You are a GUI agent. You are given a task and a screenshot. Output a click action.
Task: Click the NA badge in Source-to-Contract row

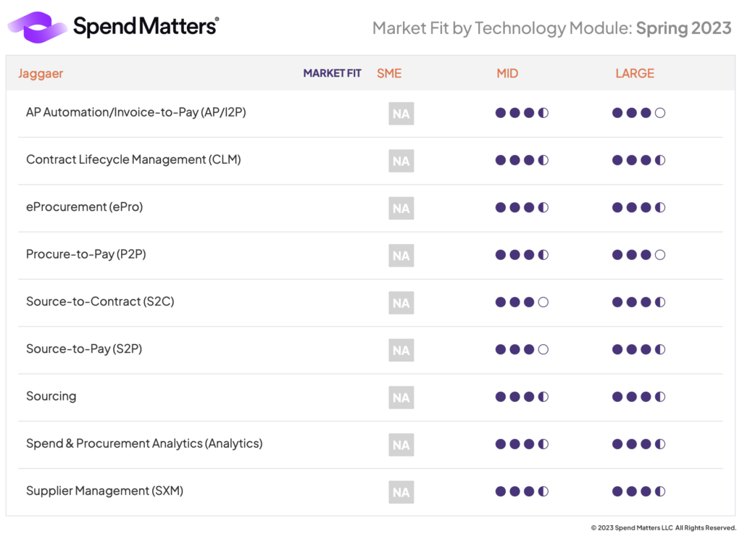coord(401,303)
